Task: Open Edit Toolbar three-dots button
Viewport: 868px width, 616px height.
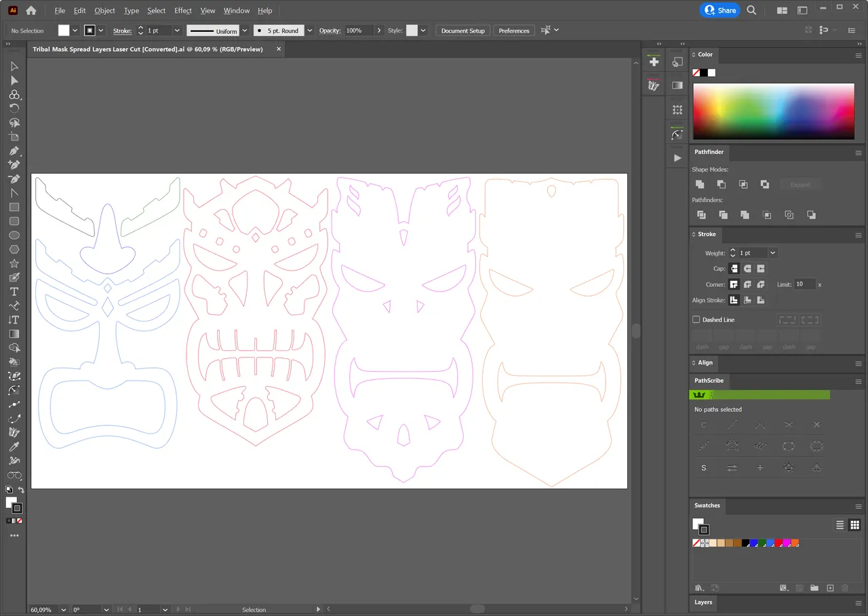Action: (x=14, y=535)
